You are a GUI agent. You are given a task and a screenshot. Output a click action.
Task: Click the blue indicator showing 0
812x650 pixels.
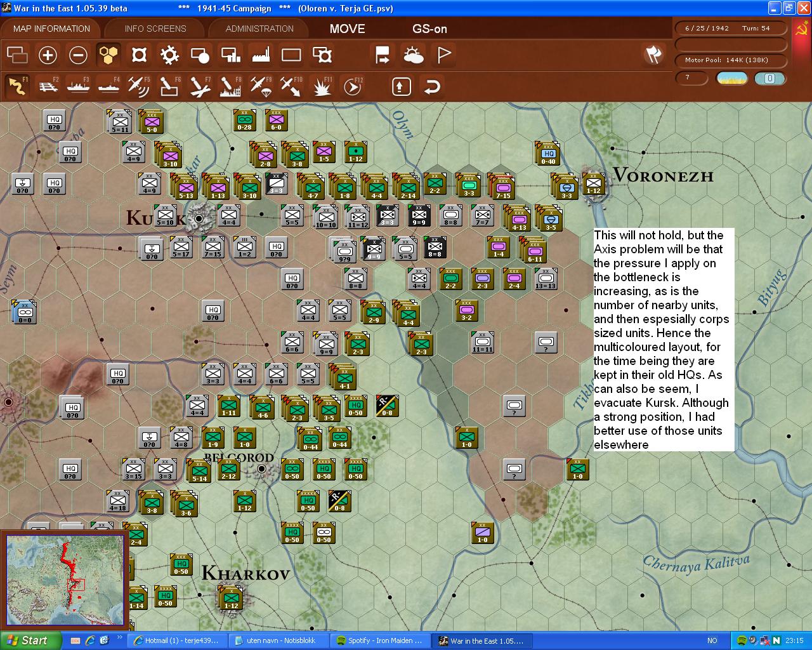769,78
